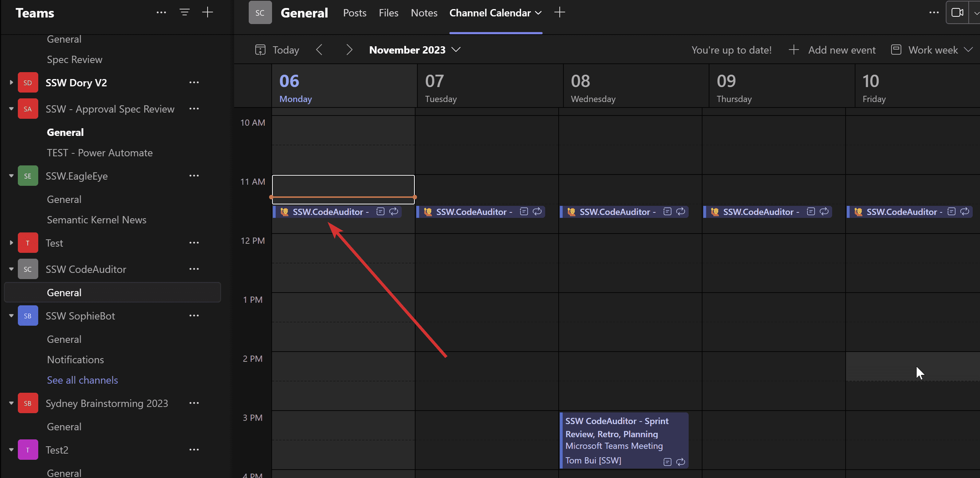This screenshot has width=980, height=478.
Task: Expand the SSW Dory V2 team
Action: [11, 83]
